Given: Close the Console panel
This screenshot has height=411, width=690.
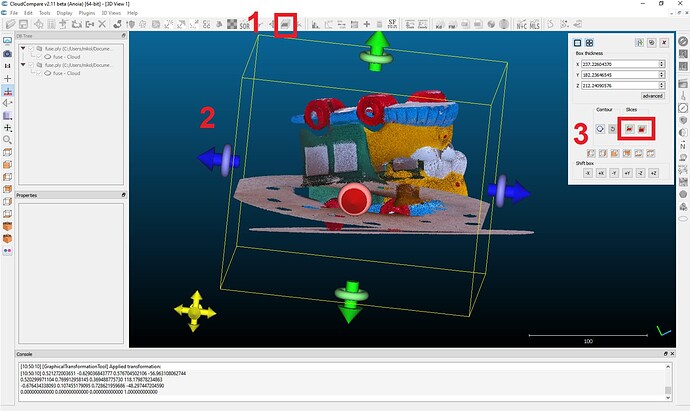Looking at the screenshot, I should (672, 354).
